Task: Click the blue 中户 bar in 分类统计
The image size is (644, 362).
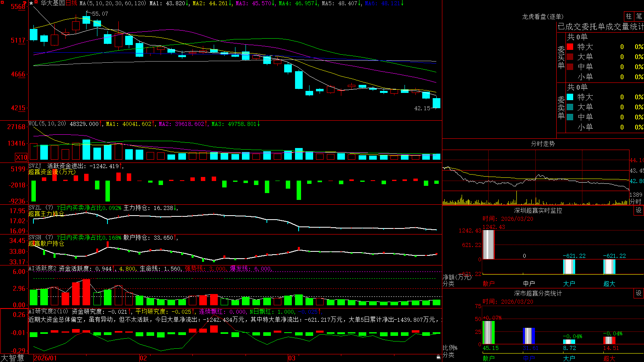Action: coord(529,336)
